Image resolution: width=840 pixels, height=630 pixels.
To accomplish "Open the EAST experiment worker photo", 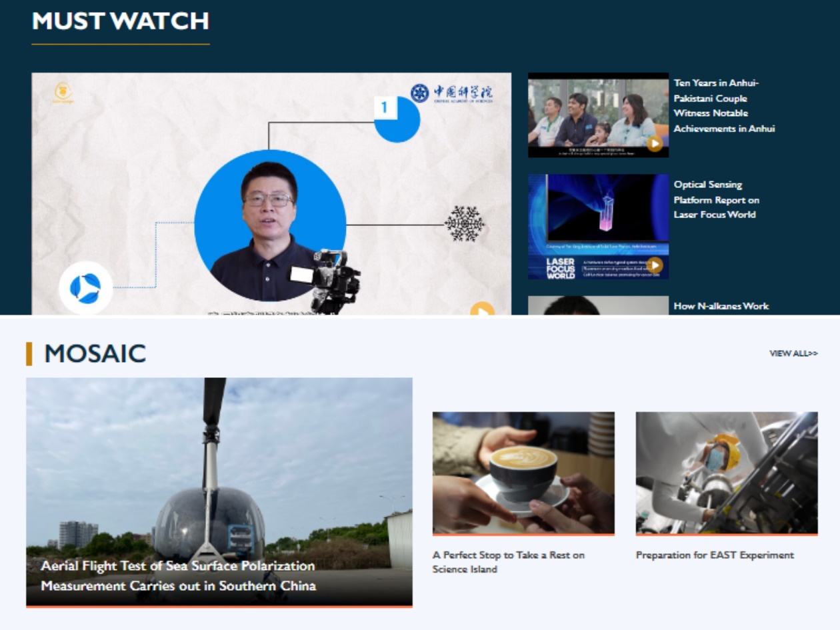I will (x=726, y=473).
